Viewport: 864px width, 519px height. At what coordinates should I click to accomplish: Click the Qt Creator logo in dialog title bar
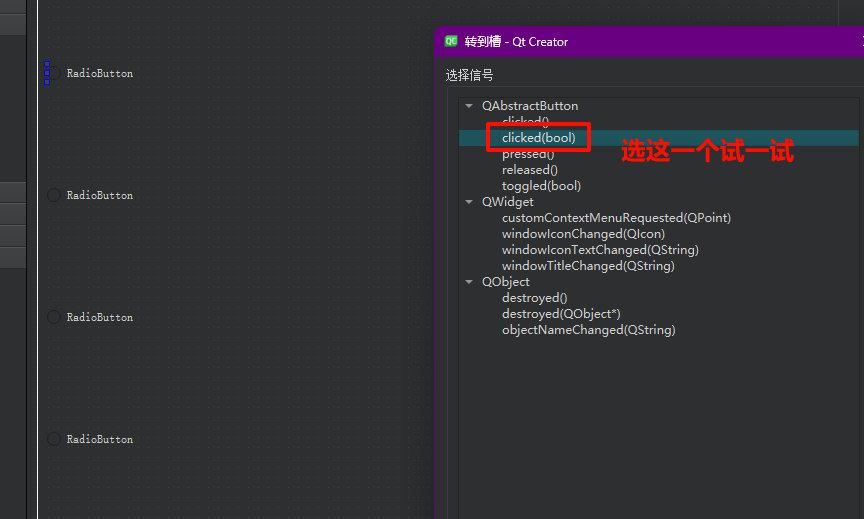coord(451,42)
